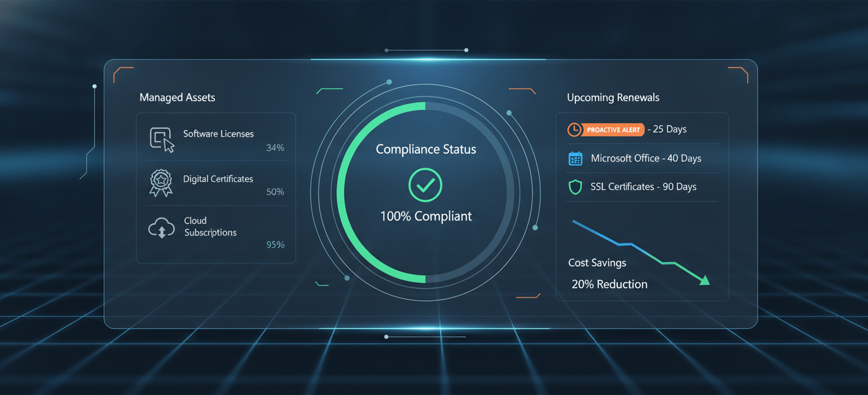Click the SSL Certificates shield icon
868x395 pixels.
click(x=576, y=187)
